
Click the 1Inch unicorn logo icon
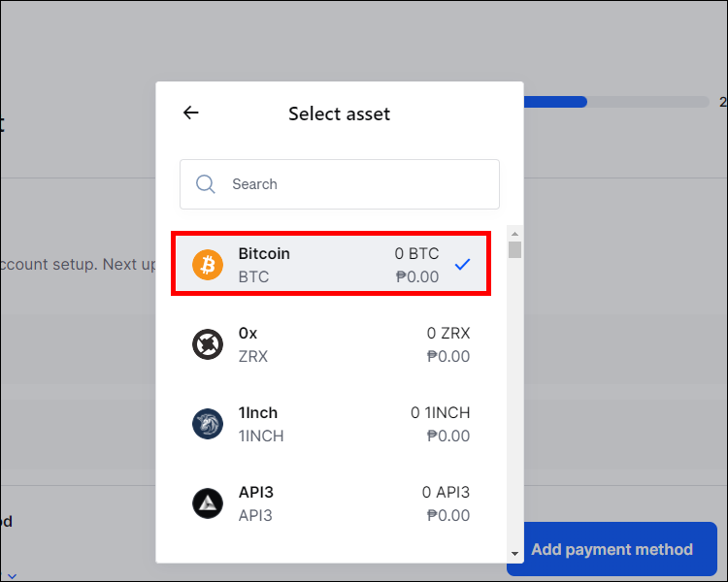[x=208, y=424]
